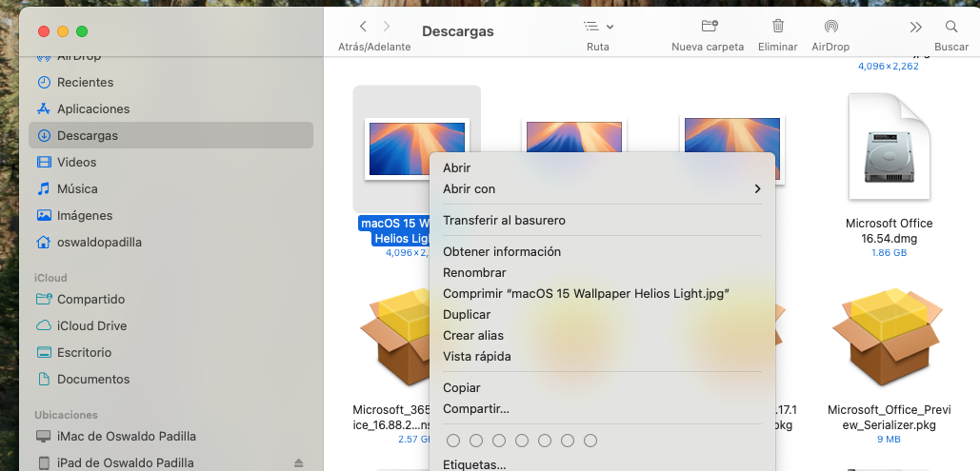Open Recientes in the sidebar

[x=170, y=82]
